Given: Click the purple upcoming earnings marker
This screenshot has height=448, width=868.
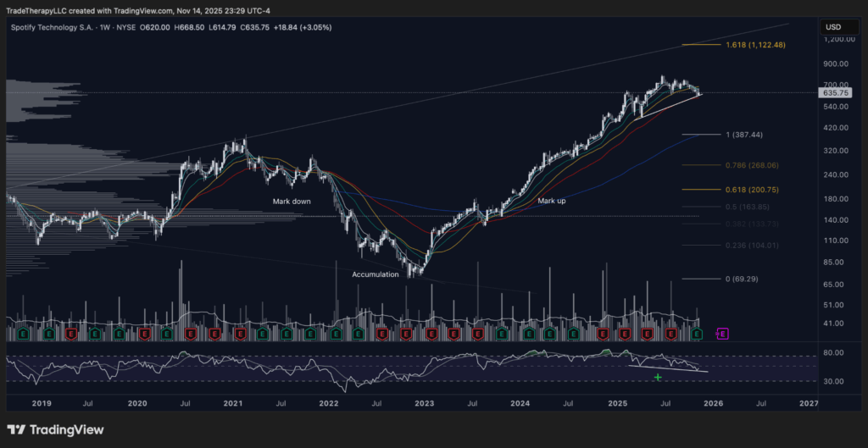Looking at the screenshot, I should tap(722, 335).
